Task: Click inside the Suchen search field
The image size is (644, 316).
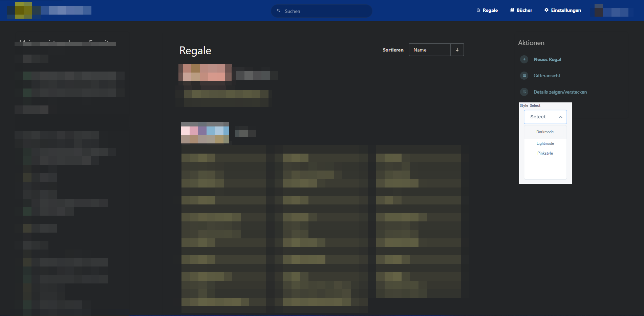Action: [321, 11]
